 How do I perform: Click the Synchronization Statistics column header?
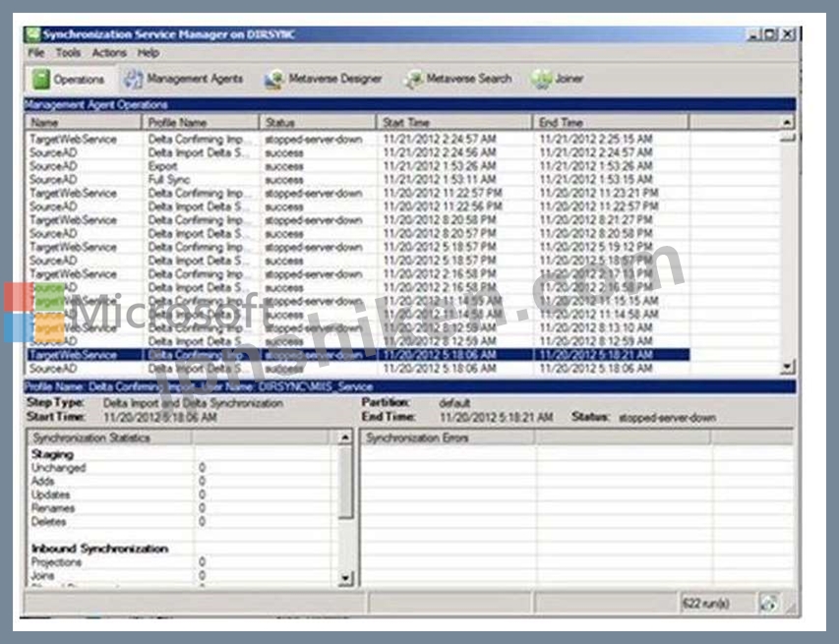(x=110, y=438)
